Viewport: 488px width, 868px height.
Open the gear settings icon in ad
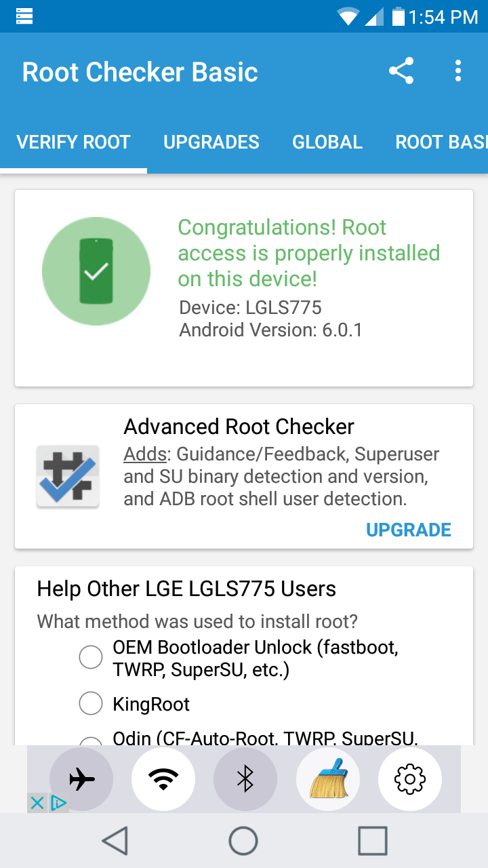(410, 780)
